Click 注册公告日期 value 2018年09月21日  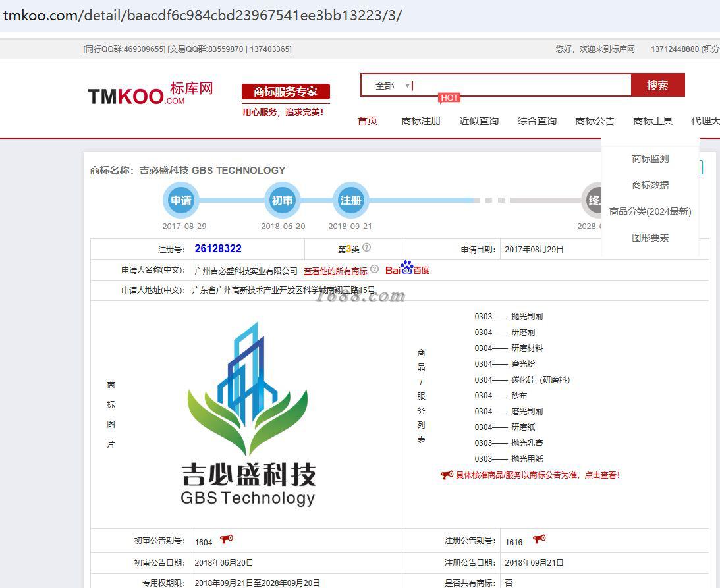point(534,563)
